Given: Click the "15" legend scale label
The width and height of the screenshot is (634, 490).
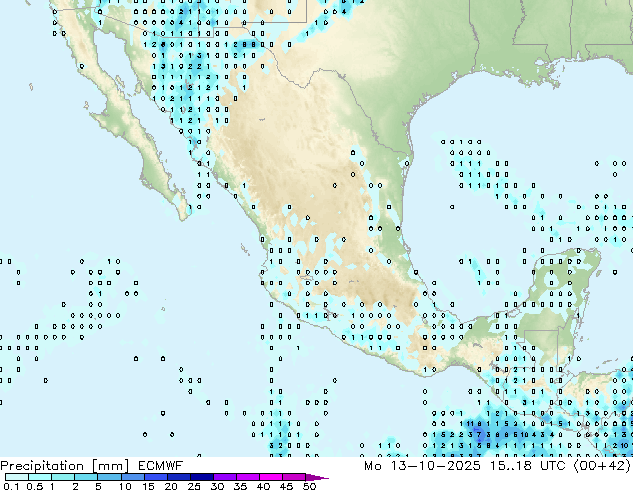Looking at the screenshot, I should [148, 486].
